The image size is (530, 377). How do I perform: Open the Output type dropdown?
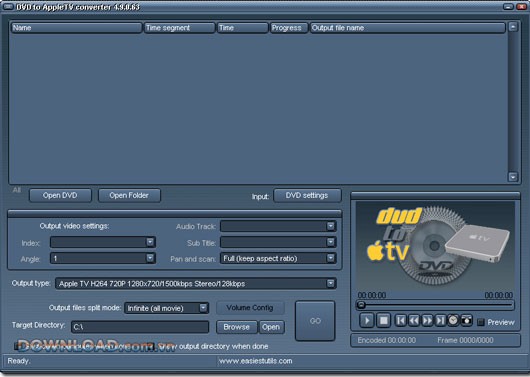[331, 283]
